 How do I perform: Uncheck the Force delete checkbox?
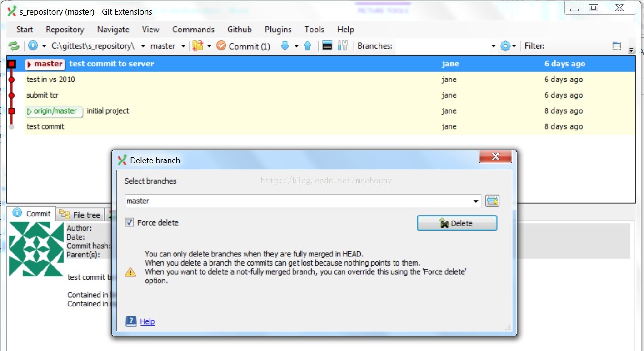(130, 222)
